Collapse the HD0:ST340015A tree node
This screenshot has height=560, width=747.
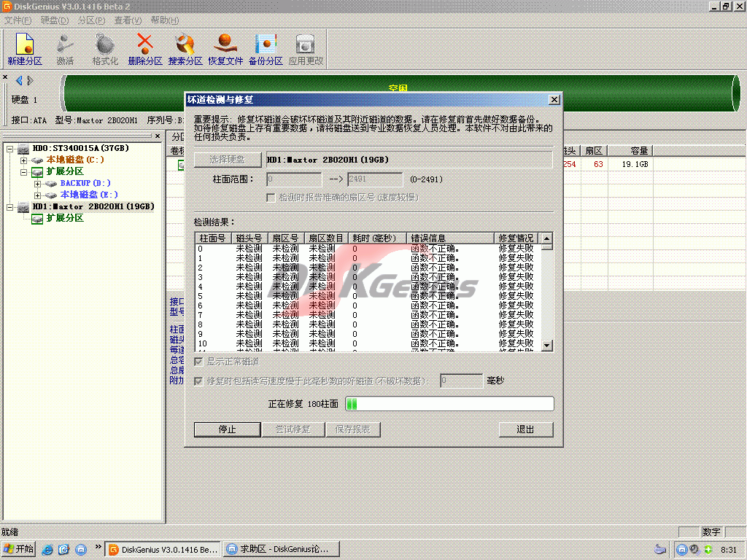(x=9, y=149)
